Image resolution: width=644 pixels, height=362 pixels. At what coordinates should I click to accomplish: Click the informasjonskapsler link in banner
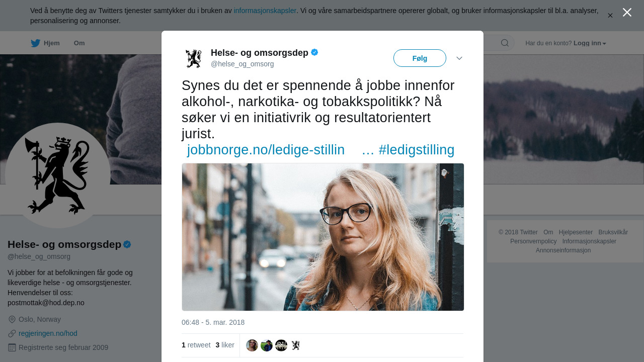click(x=265, y=11)
